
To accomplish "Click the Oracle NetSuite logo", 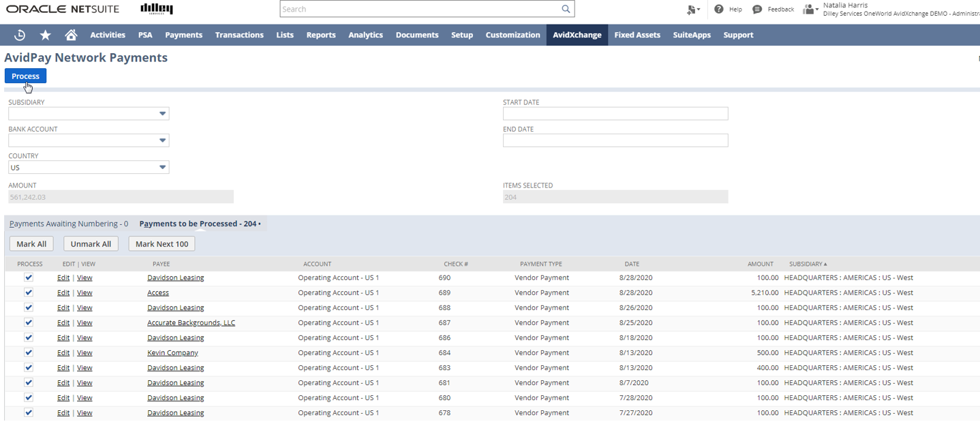I will tap(63, 9).
